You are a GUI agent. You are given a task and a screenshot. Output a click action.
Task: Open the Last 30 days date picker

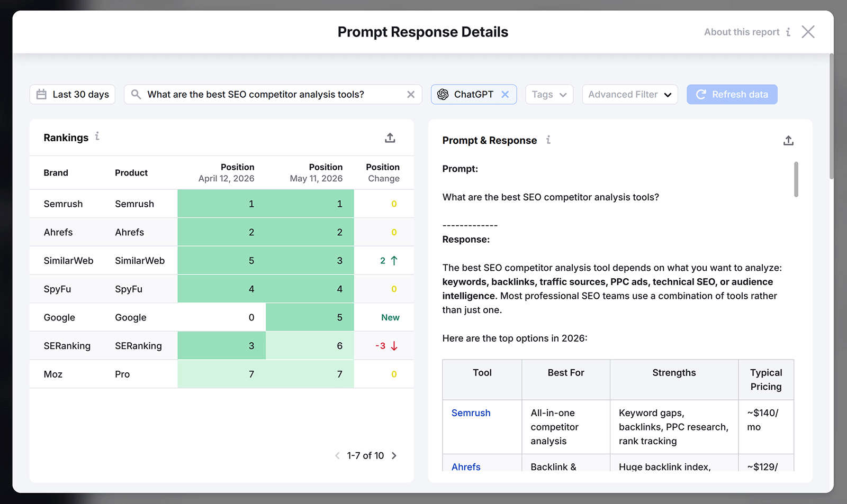[73, 95]
